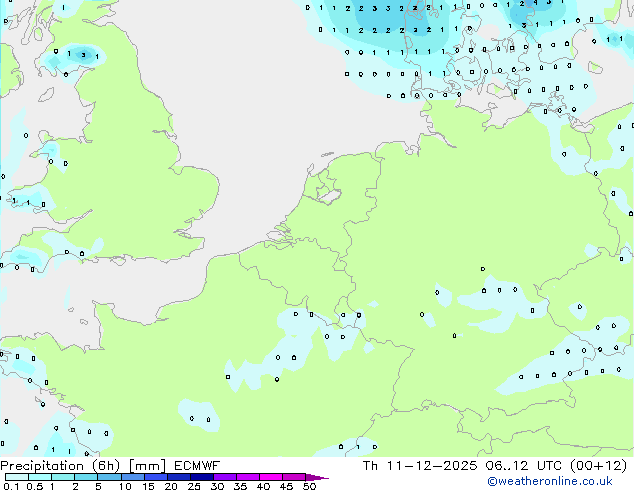The height and width of the screenshot is (490, 634).
Task: Click the "50" legend scale label
Action: 309,486
